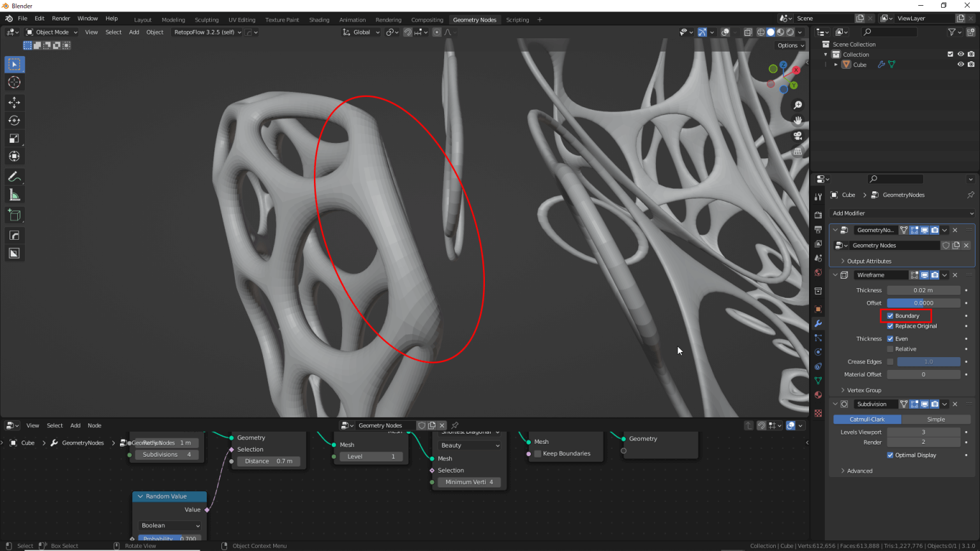The width and height of the screenshot is (980, 551).
Task: Open the Rendering menu item
Action: tap(388, 20)
